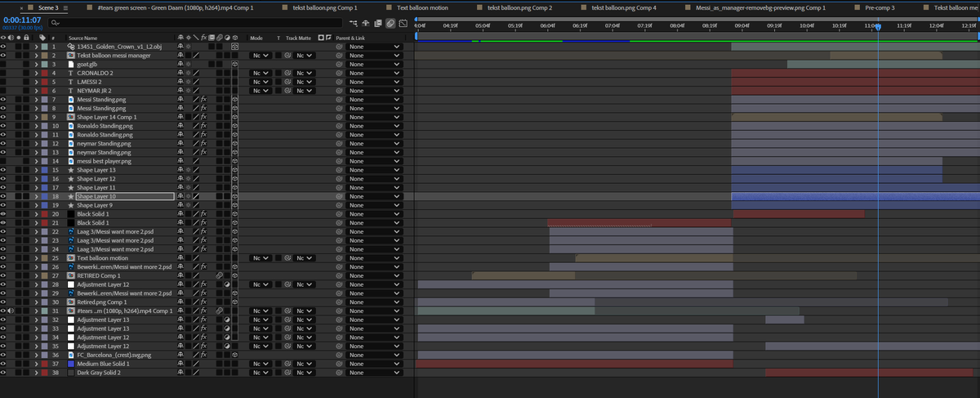This screenshot has height=398, width=980.
Task: Open the tekst balloon.png Comp 4 tab
Action: (x=623, y=7)
